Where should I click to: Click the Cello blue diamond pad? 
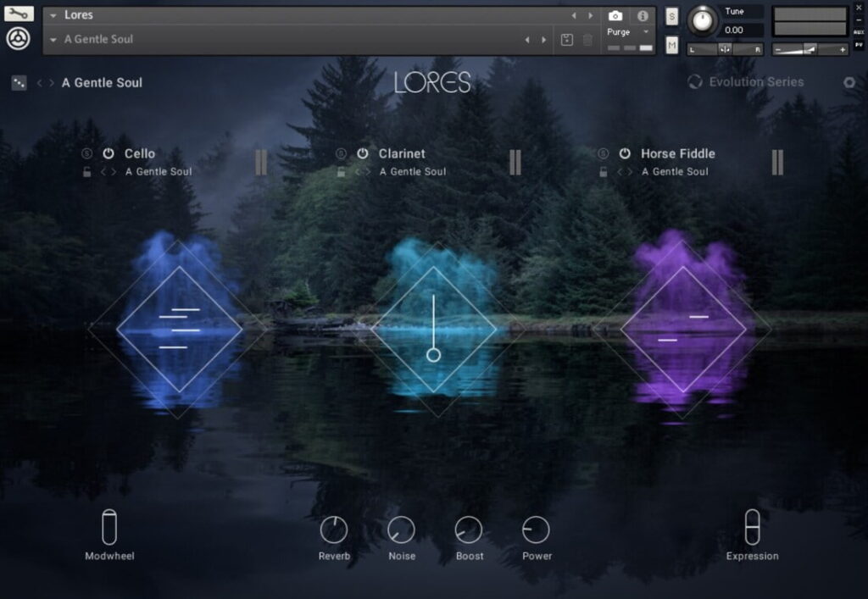coord(180,329)
